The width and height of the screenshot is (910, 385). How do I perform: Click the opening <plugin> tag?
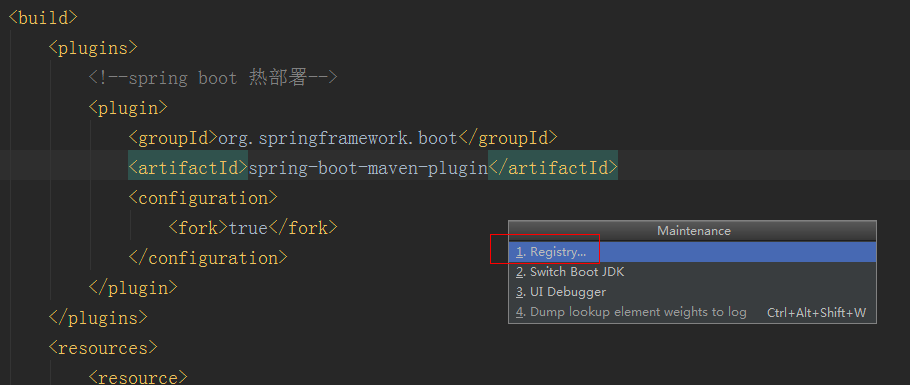point(128,107)
